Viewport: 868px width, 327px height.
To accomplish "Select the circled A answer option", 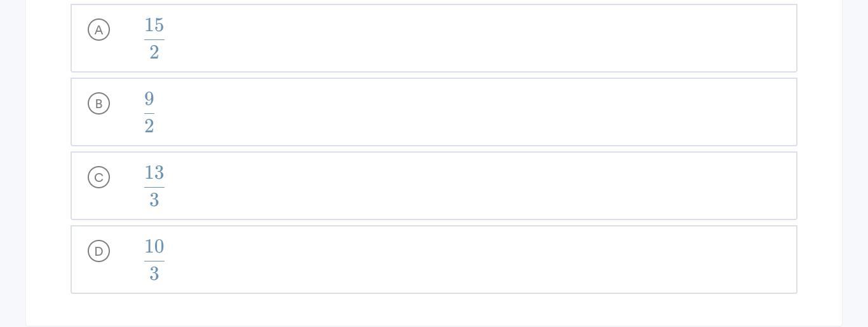I will [98, 30].
